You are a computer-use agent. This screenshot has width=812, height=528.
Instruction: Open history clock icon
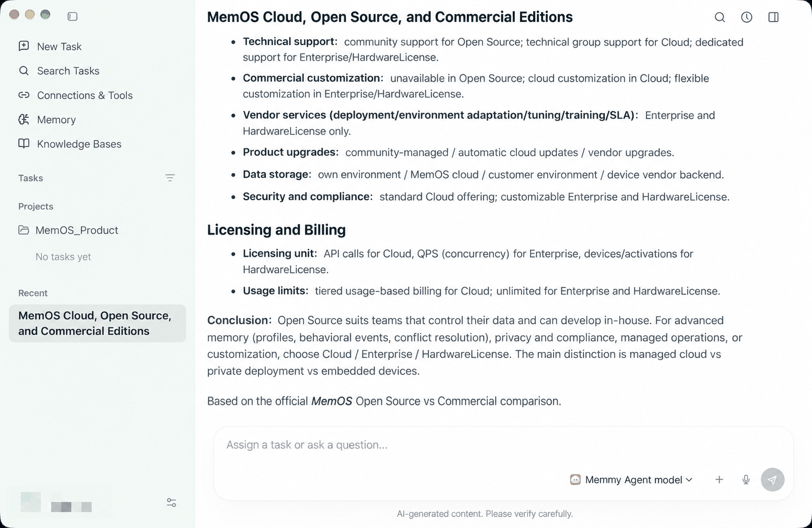click(x=747, y=17)
